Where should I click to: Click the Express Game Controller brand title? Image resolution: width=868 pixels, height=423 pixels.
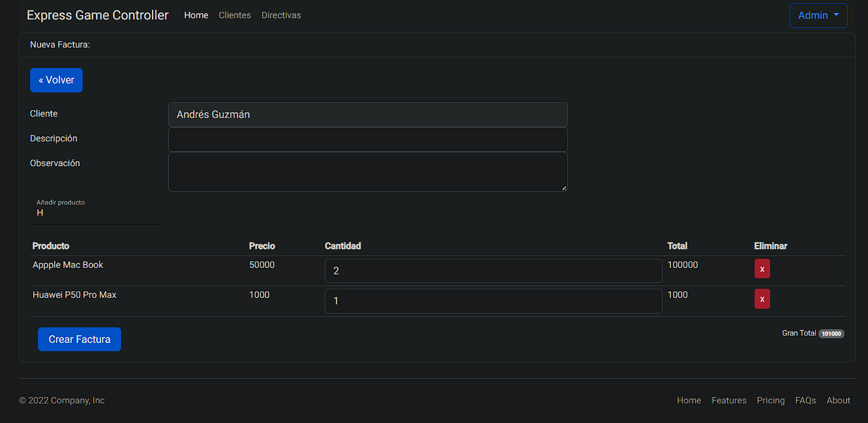coord(97,14)
